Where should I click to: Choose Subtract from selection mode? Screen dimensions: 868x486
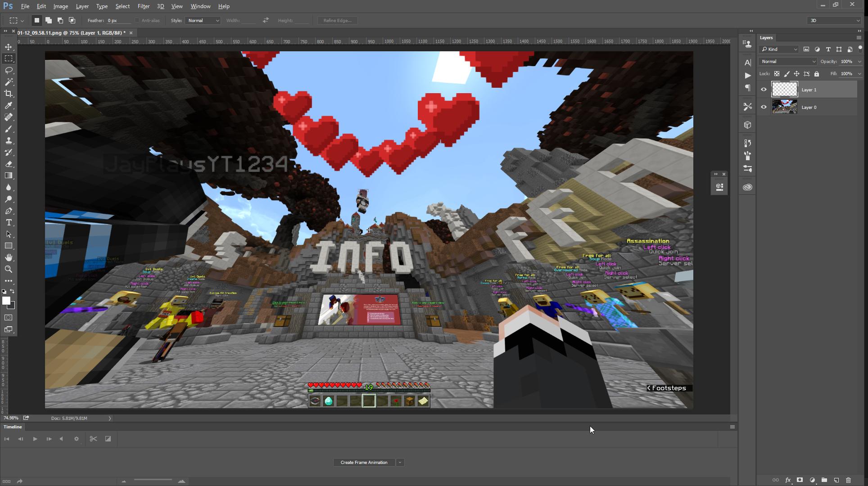[x=60, y=20]
